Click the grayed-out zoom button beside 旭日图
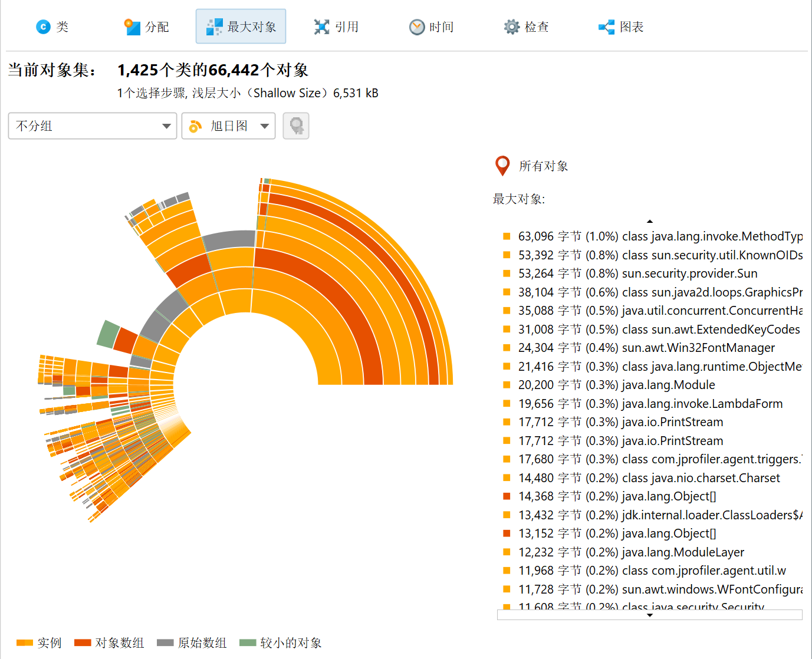This screenshot has height=659, width=812. (x=296, y=126)
